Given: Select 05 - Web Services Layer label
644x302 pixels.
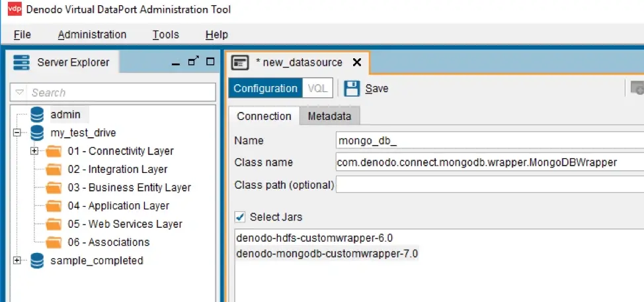Looking at the screenshot, I should click(x=125, y=224).
